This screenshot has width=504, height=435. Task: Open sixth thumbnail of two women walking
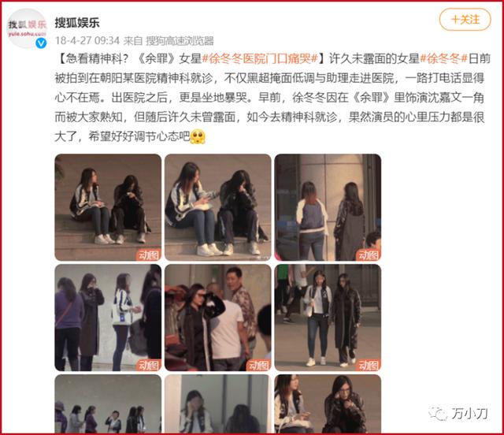(x=328, y=318)
